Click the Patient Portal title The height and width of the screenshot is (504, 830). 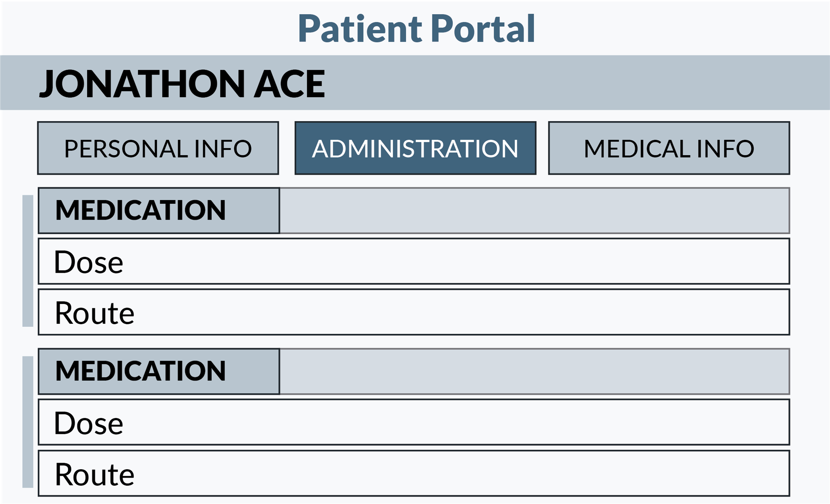pyautogui.click(x=416, y=28)
